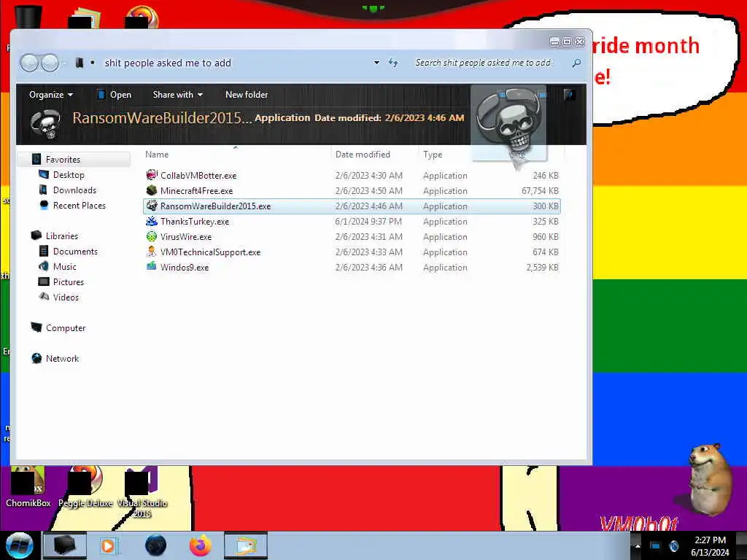Select the VM0TechnicalSupport.exe file icon
The width and height of the screenshot is (747, 560).
click(x=152, y=252)
